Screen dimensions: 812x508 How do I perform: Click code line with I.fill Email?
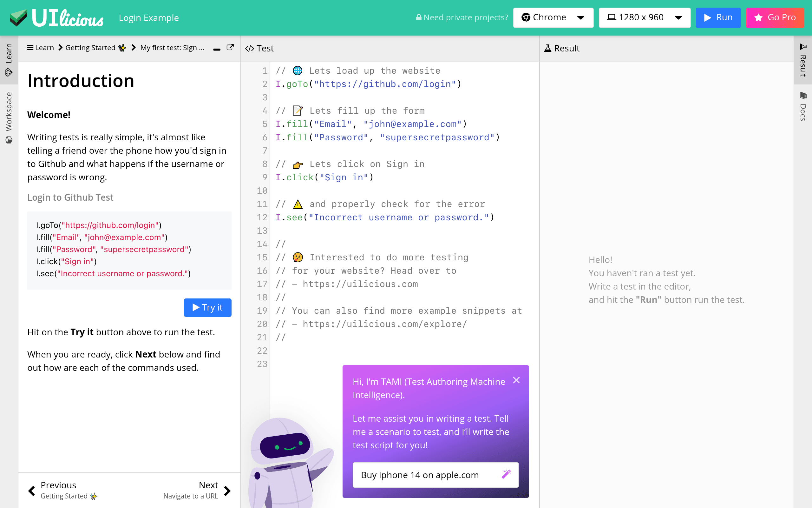click(x=371, y=124)
